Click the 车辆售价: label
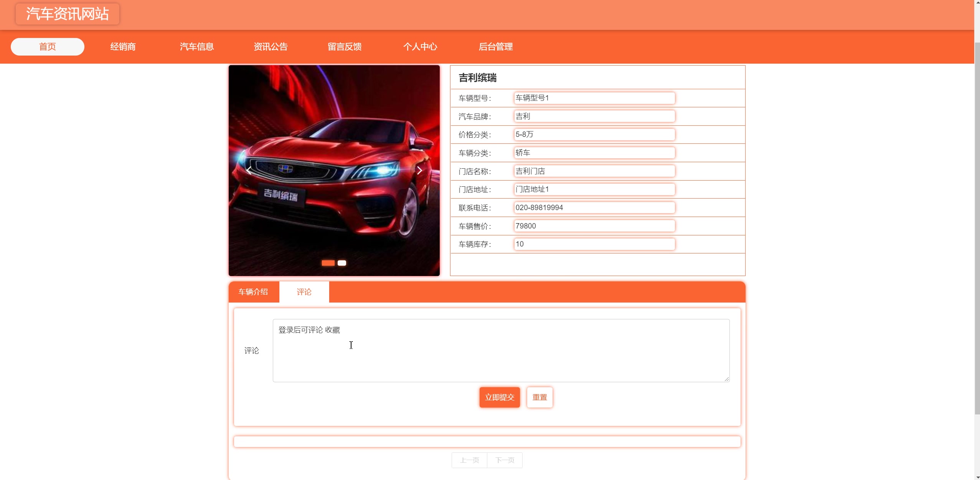The image size is (980, 480). [475, 226]
